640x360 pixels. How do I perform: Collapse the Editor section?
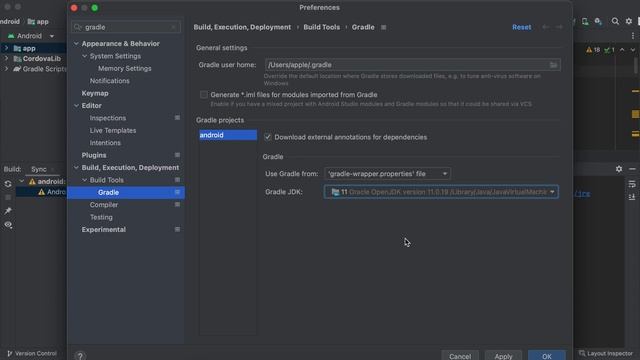coord(76,105)
